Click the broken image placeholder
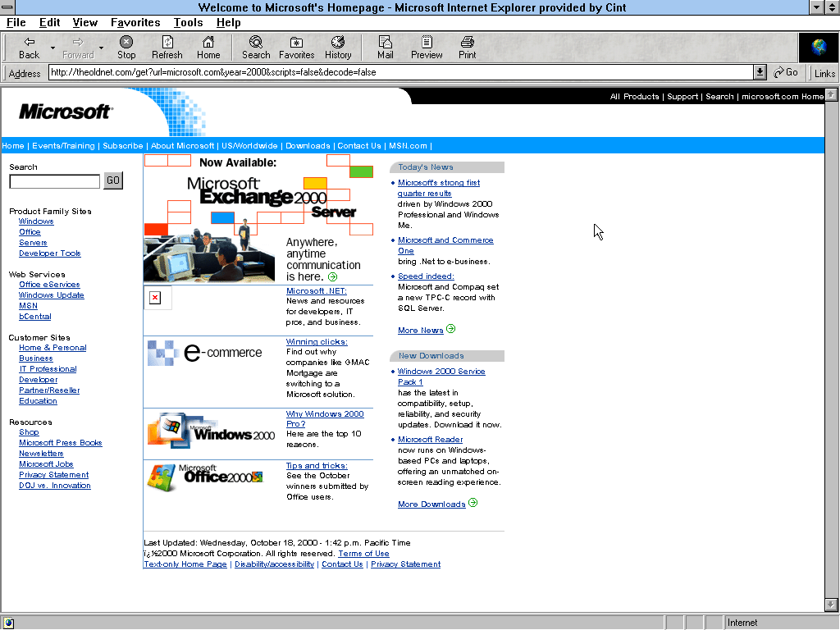Viewport: 840px width, 630px height. pos(157,298)
